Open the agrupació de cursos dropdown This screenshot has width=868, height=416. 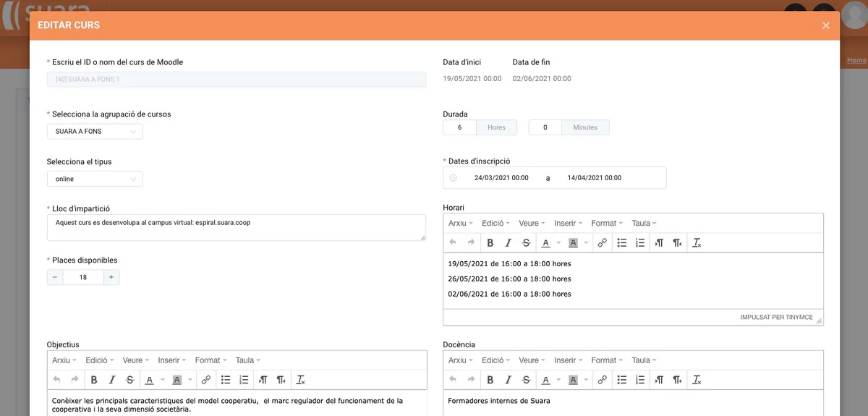[95, 132]
